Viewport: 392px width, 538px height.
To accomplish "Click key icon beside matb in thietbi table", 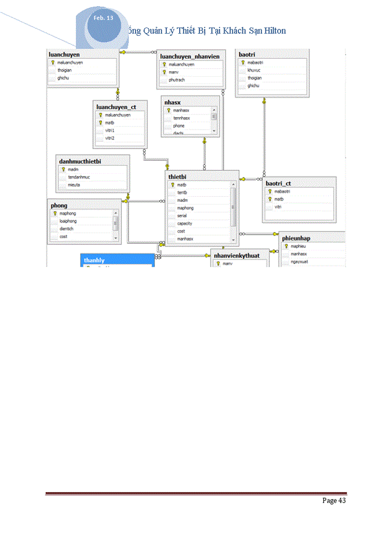I will (x=172, y=185).
